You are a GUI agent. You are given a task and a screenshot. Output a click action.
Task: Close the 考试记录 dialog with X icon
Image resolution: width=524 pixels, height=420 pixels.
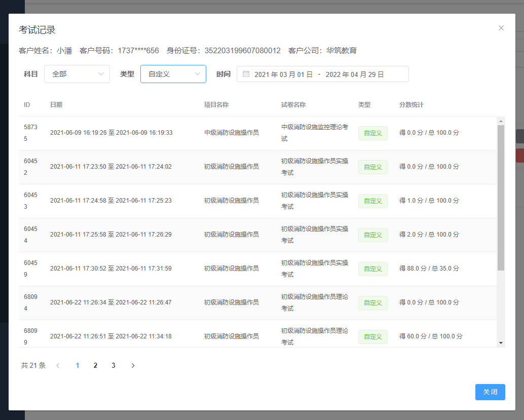point(501,28)
